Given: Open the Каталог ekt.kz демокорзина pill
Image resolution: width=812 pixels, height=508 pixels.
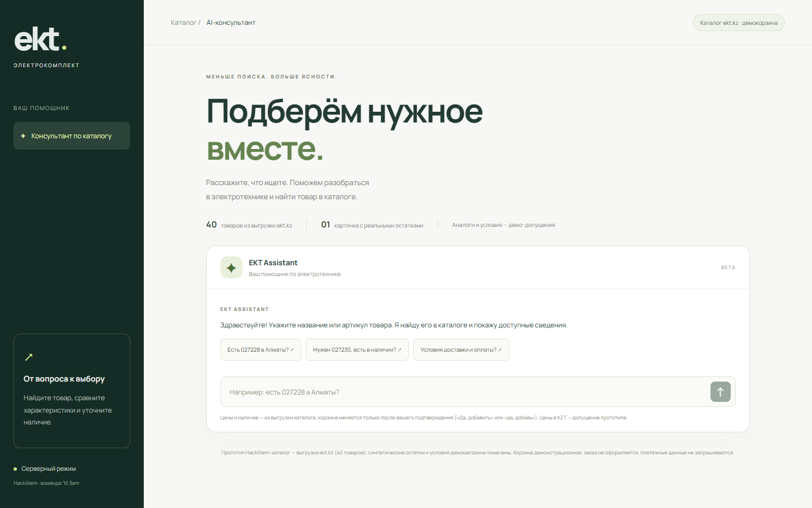Looking at the screenshot, I should [x=739, y=23].
